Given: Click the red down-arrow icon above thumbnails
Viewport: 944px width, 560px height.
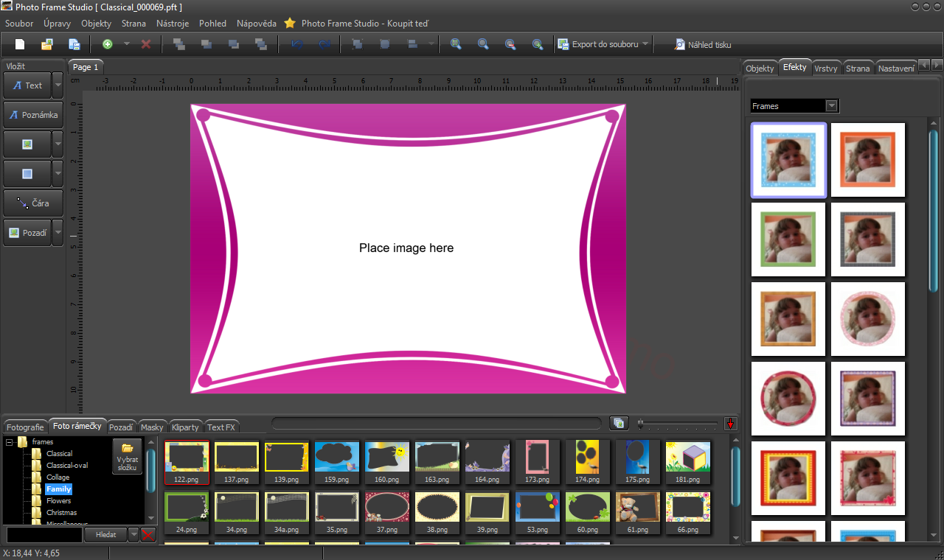Looking at the screenshot, I should 731,424.
